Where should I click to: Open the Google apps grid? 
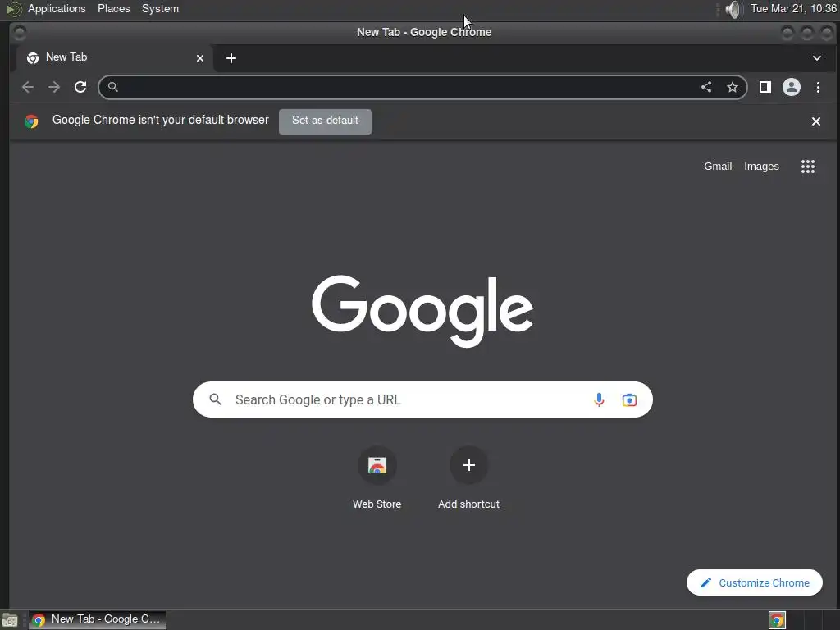pyautogui.click(x=808, y=167)
